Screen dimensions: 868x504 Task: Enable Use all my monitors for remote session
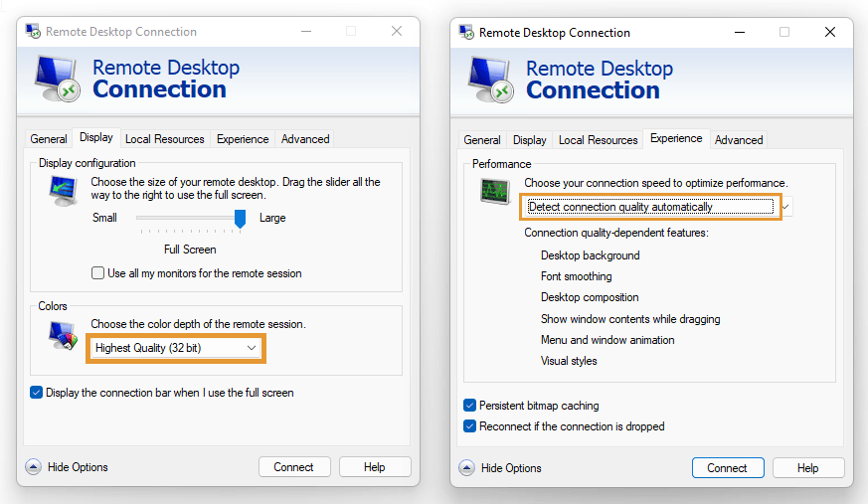[x=98, y=272]
